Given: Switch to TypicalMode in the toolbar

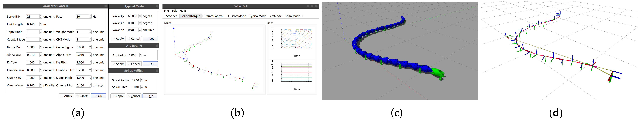Looking at the screenshot, I should [x=257, y=16].
